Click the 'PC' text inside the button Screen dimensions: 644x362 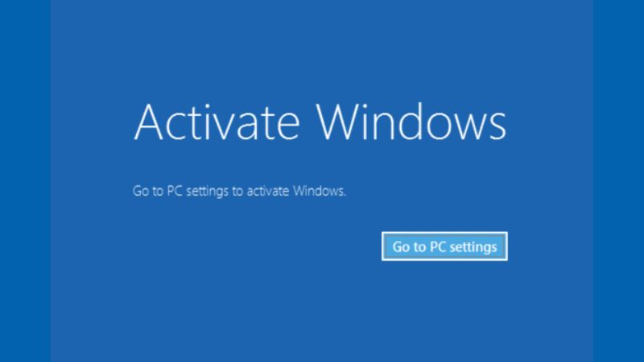438,247
